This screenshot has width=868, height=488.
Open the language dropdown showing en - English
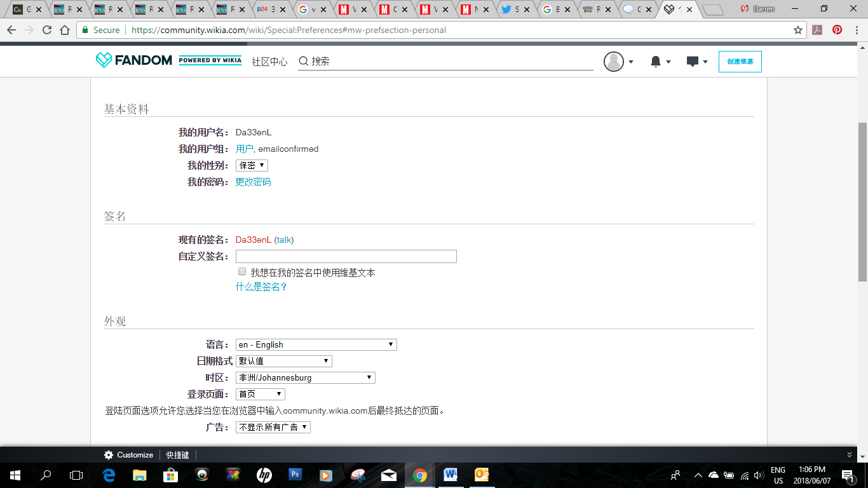[x=316, y=344]
